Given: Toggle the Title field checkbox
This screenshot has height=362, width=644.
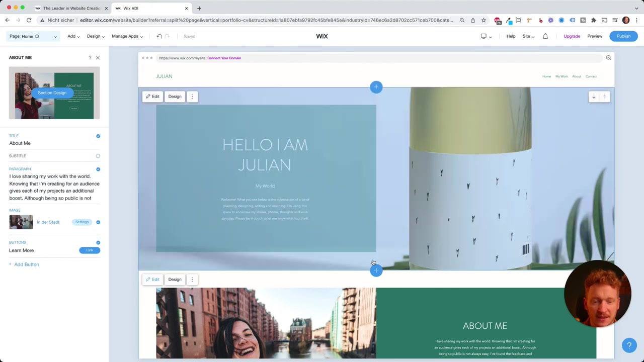Looking at the screenshot, I should click(98, 136).
